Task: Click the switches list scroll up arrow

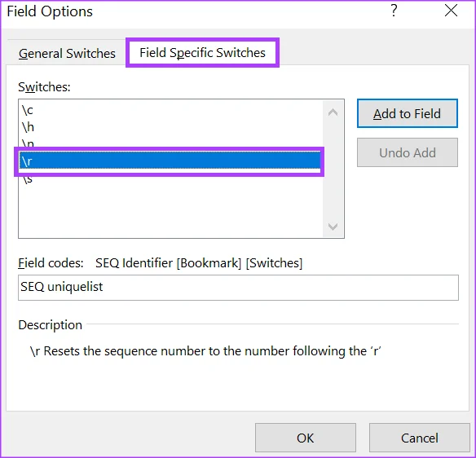Action: [333, 112]
